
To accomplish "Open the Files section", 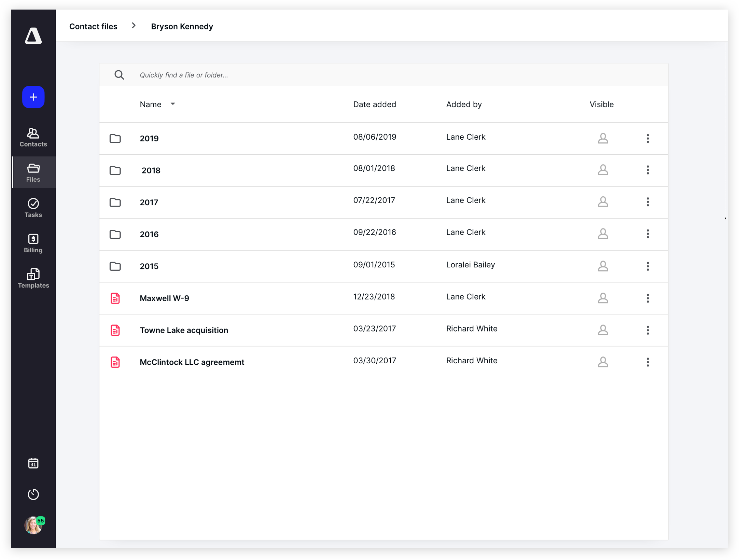I will tap(33, 172).
